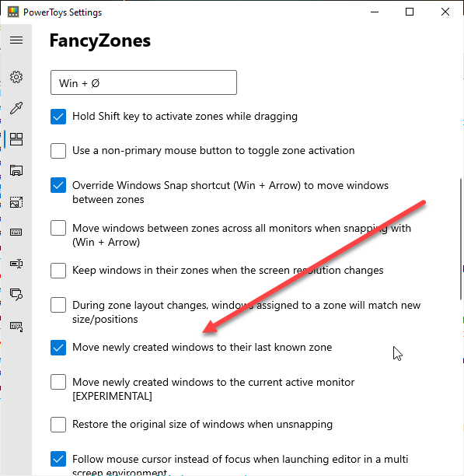
Task: Open PowerToys Run sidebar icon
Action: pos(16,294)
